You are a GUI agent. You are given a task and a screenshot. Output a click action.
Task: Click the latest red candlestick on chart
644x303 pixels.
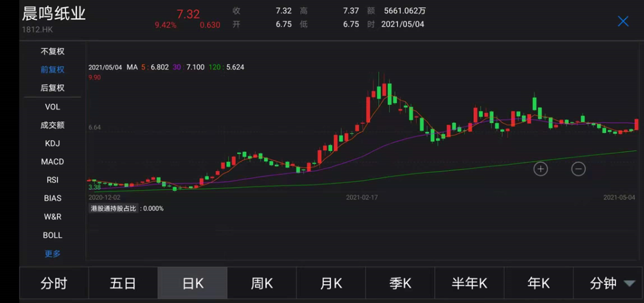point(636,125)
